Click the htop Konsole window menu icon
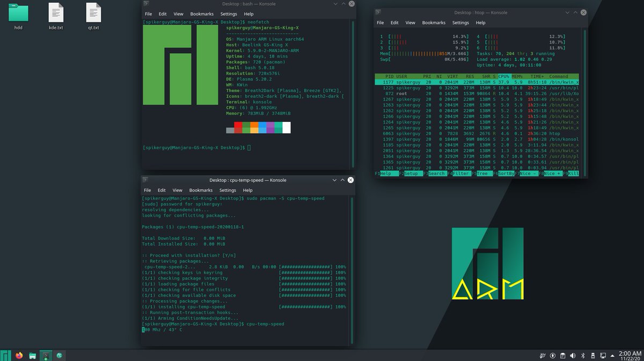The height and width of the screenshot is (361, 644). click(379, 12)
